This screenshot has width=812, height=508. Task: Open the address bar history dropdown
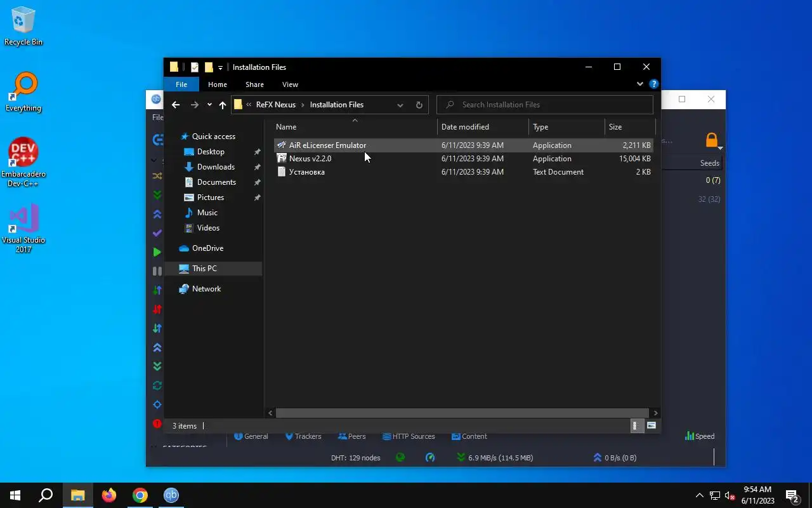click(x=400, y=105)
